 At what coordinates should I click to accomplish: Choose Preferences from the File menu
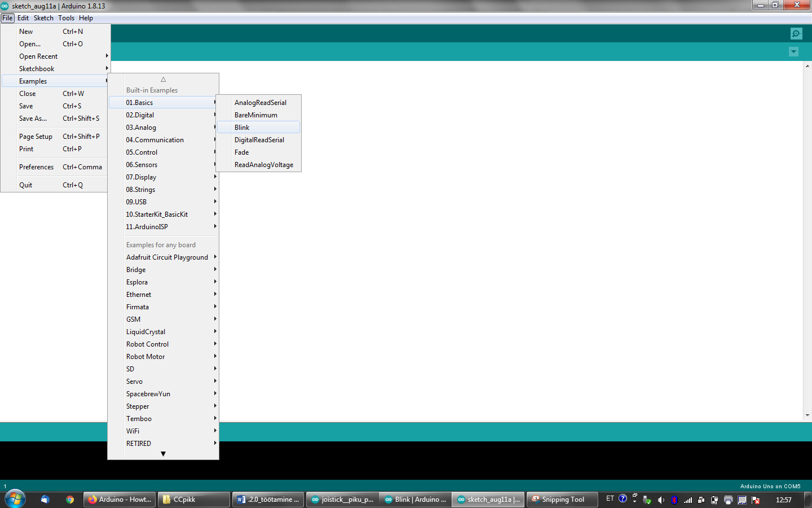coord(37,167)
